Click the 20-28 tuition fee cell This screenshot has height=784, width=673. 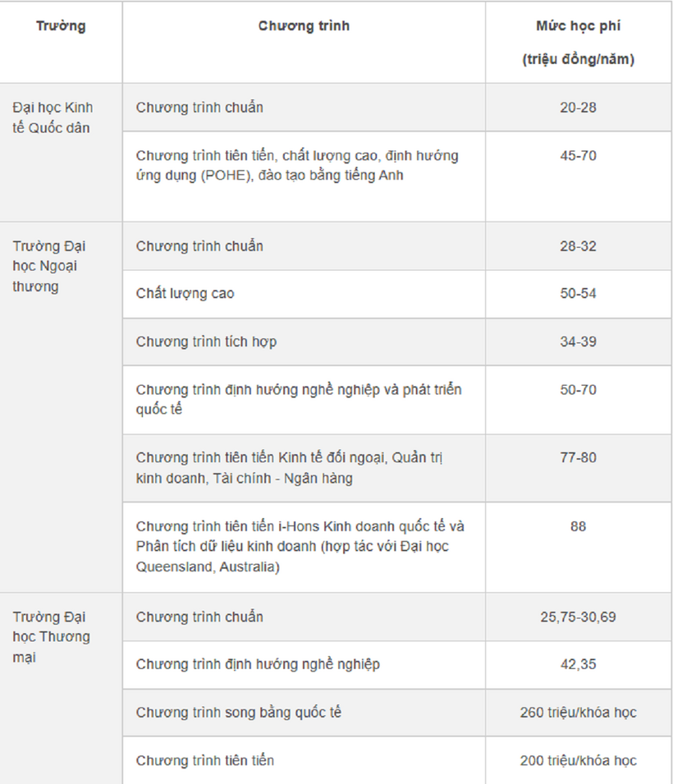[x=578, y=108]
